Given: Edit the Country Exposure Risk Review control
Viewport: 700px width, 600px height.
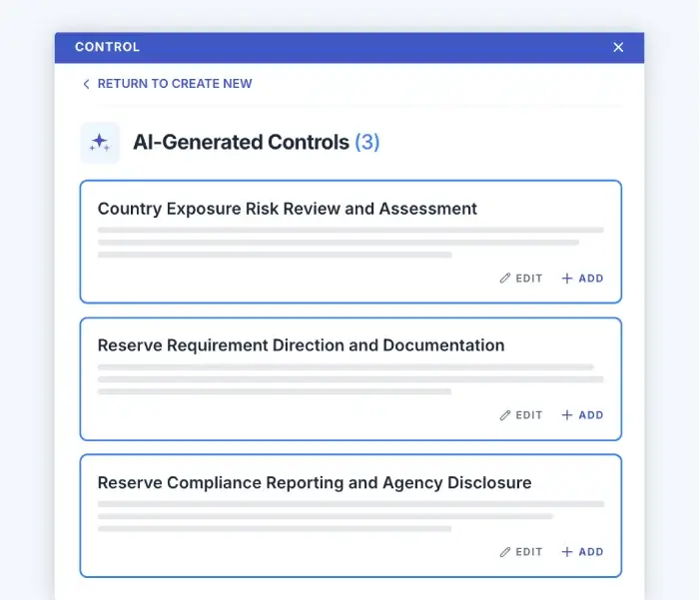Looking at the screenshot, I should 521,279.
